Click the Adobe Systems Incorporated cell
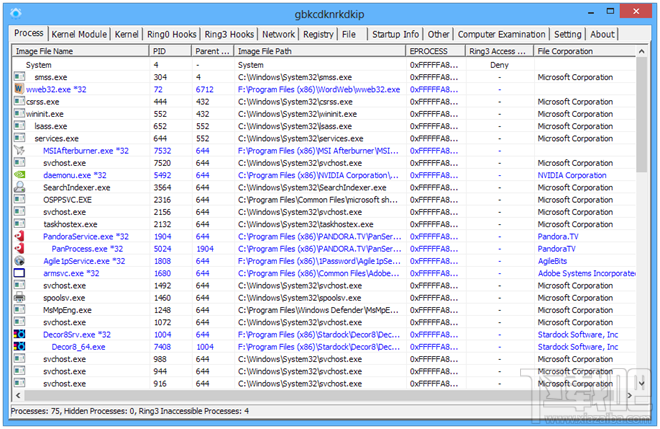This screenshot has height=429, width=660. pos(586,273)
